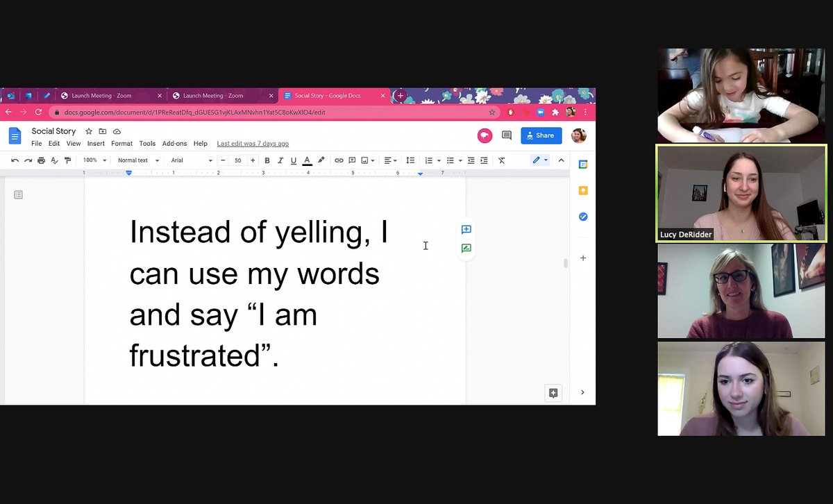Click the Add comment icon beside document
The width and height of the screenshot is (833, 504).
coord(466,229)
